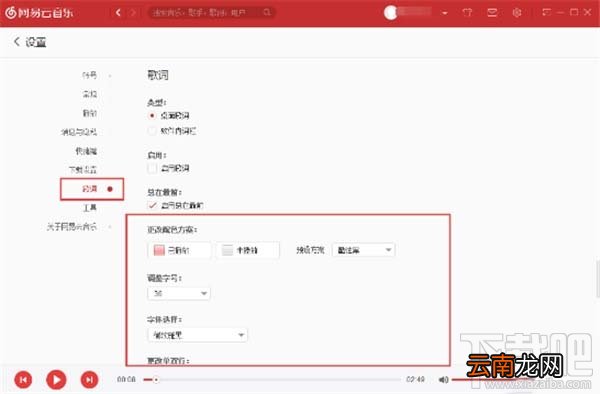The width and height of the screenshot is (600, 394).
Task: Open the 调整字号 font size dropdown
Action: [179, 293]
